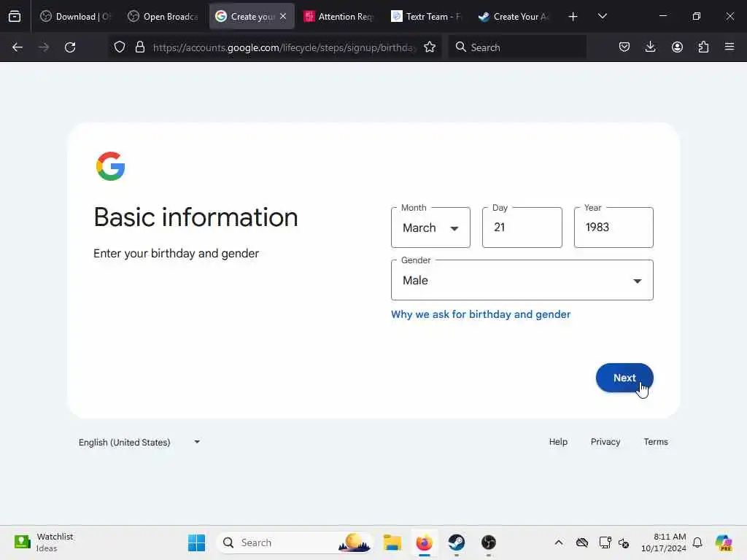Click the Next button
Screen dimensions: 747x560
[x=624, y=378]
